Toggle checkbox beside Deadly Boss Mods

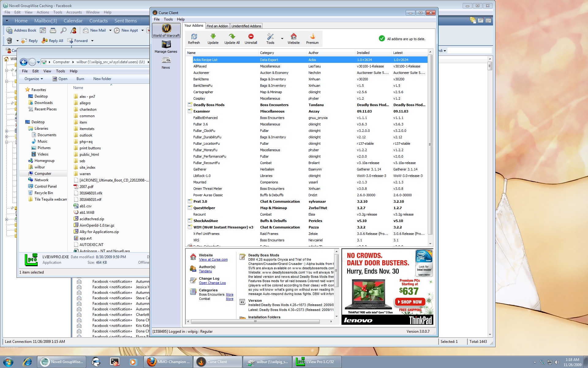(190, 105)
